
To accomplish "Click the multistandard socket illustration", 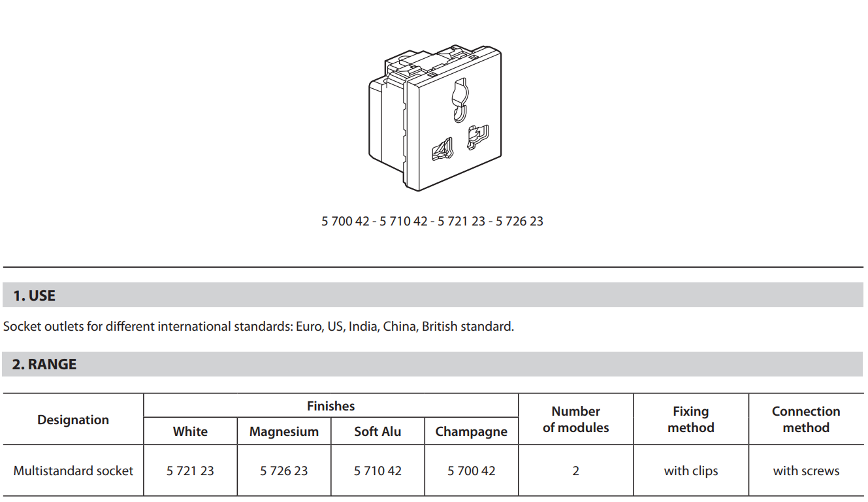I will tap(436, 118).
